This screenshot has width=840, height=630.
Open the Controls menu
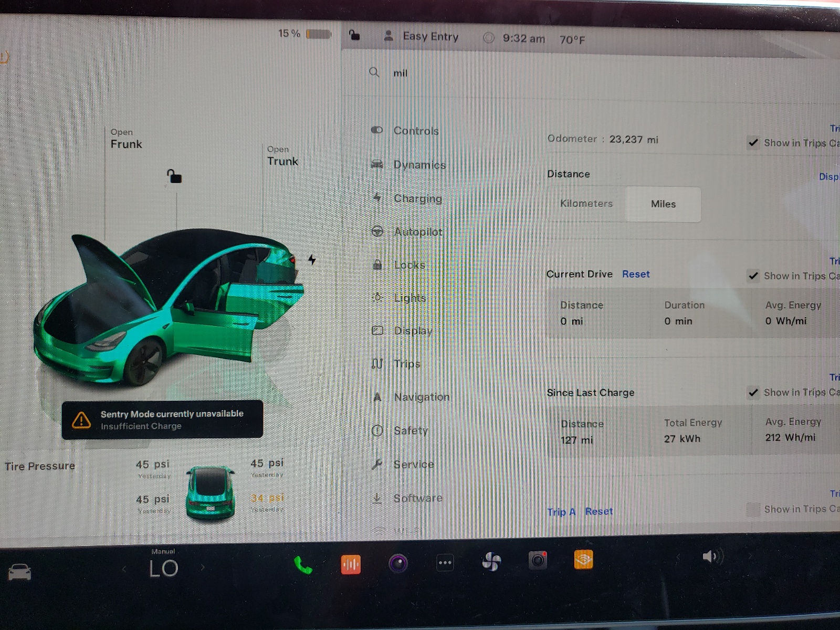pyautogui.click(x=405, y=130)
